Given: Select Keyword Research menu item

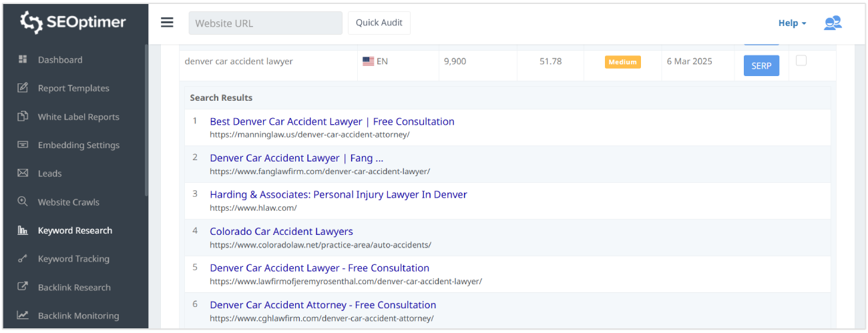Looking at the screenshot, I should coord(75,230).
